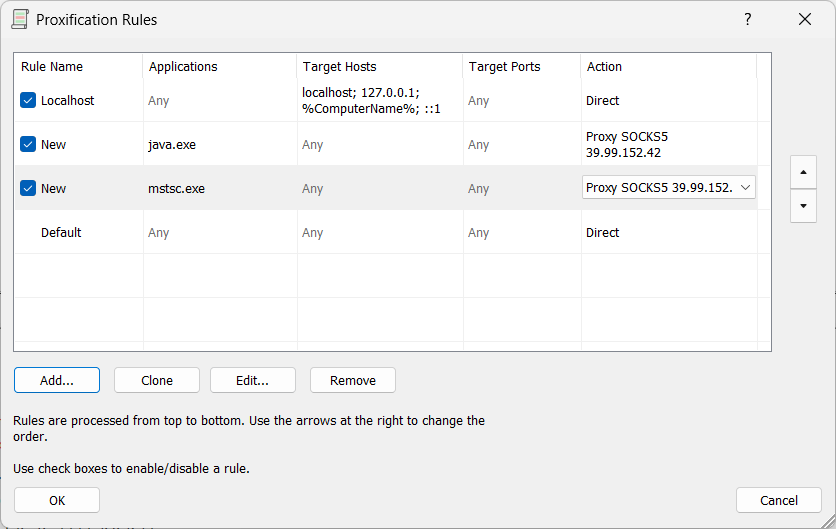This screenshot has height=529, width=836.
Task: Click the Clone button
Action: (157, 380)
